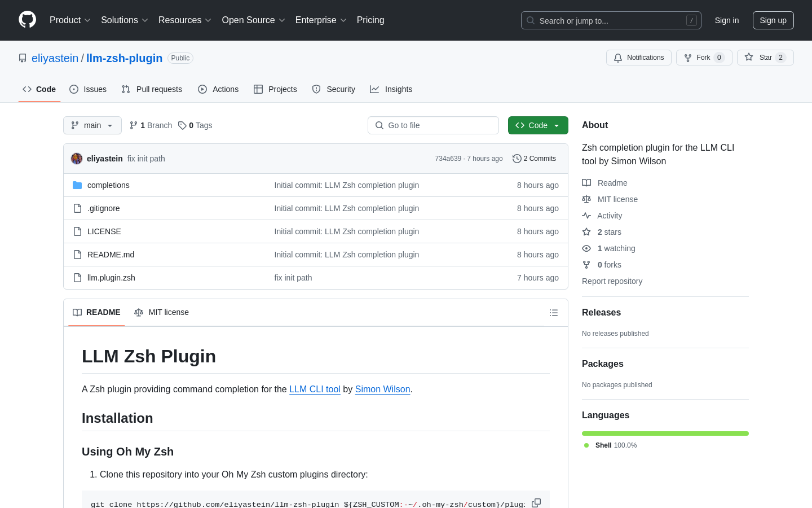Image resolution: width=812 pixels, height=508 pixels.
Task: Click the Go to file search icon
Action: [x=379, y=125]
